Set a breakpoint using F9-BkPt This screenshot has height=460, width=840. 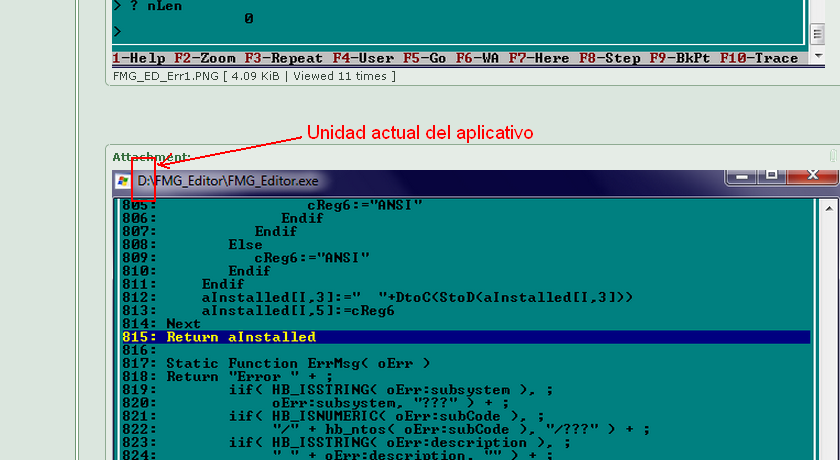point(679,58)
